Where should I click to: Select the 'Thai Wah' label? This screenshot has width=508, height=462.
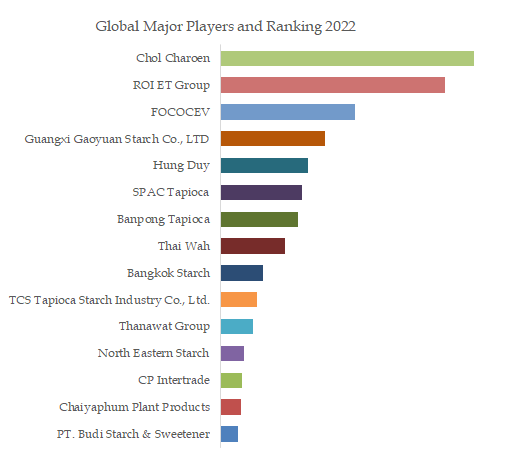184,246
